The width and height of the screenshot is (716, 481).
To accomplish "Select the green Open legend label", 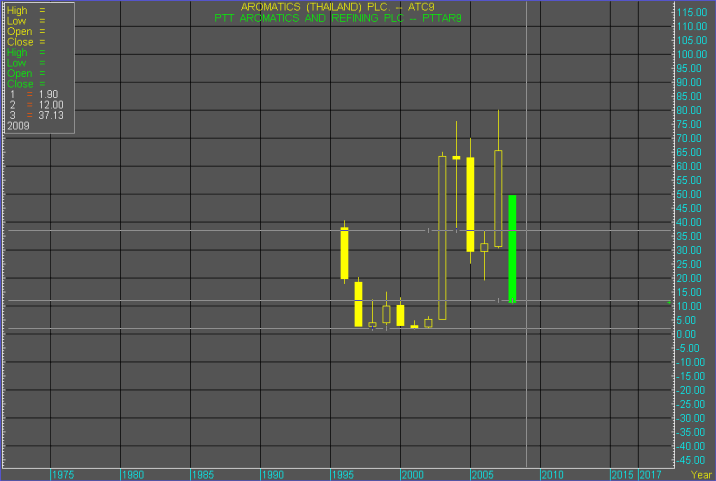I will (19, 74).
